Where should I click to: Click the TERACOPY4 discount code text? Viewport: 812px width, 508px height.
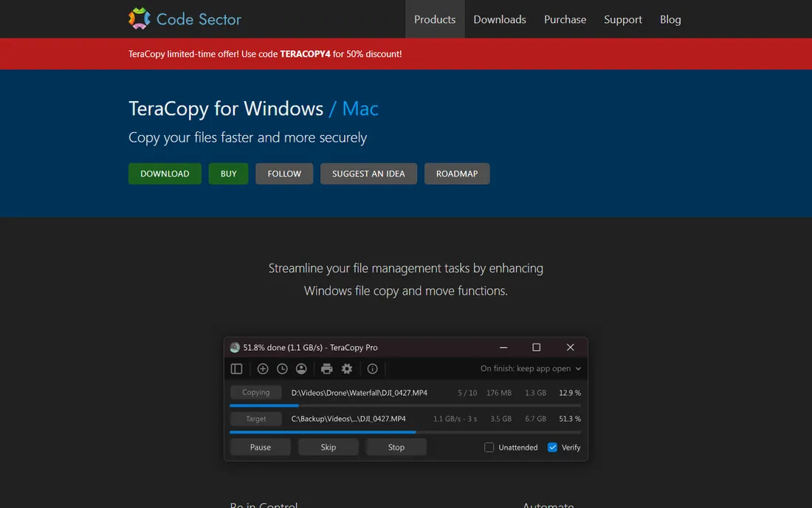[x=305, y=54]
